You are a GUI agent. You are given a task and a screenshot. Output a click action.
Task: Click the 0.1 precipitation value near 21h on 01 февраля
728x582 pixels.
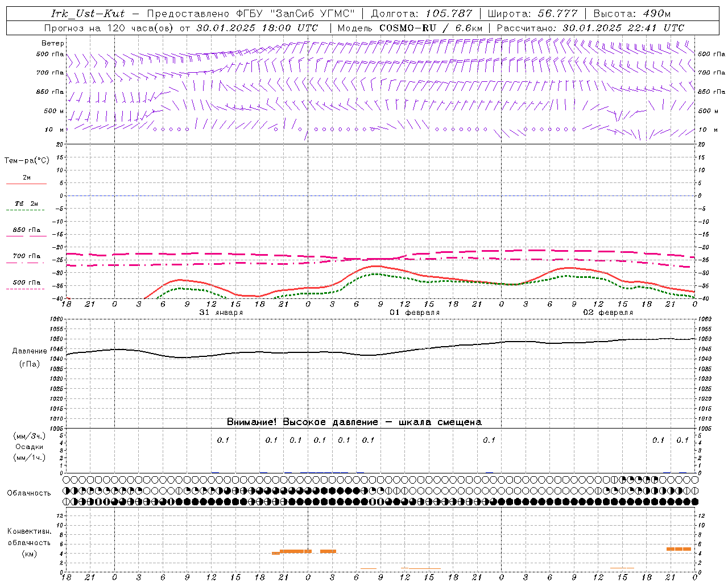(489, 440)
